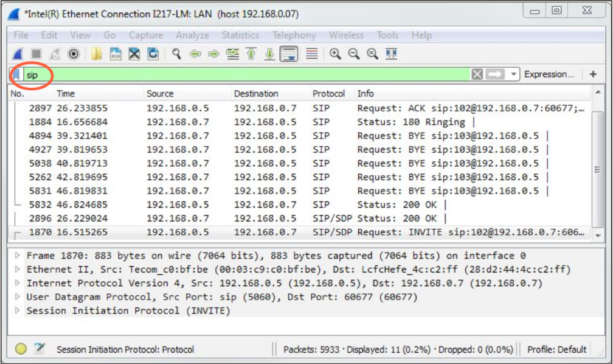Toggle auto-scroll during live capture
The image size is (613, 364).
pos(289,54)
